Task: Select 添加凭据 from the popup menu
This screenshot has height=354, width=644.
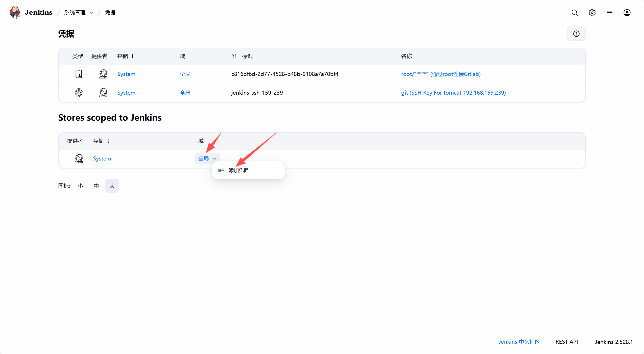Action: pos(238,170)
